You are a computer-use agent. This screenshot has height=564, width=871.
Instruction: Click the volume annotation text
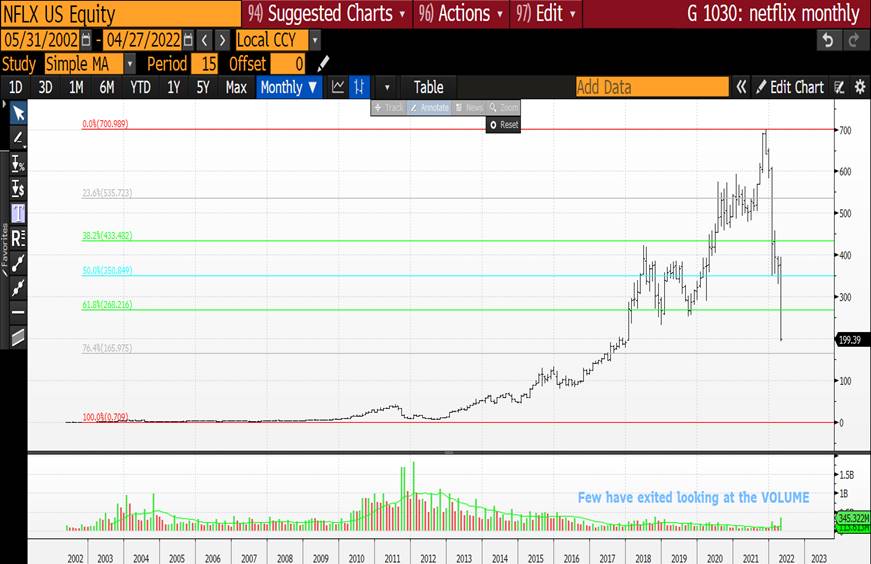click(x=693, y=497)
